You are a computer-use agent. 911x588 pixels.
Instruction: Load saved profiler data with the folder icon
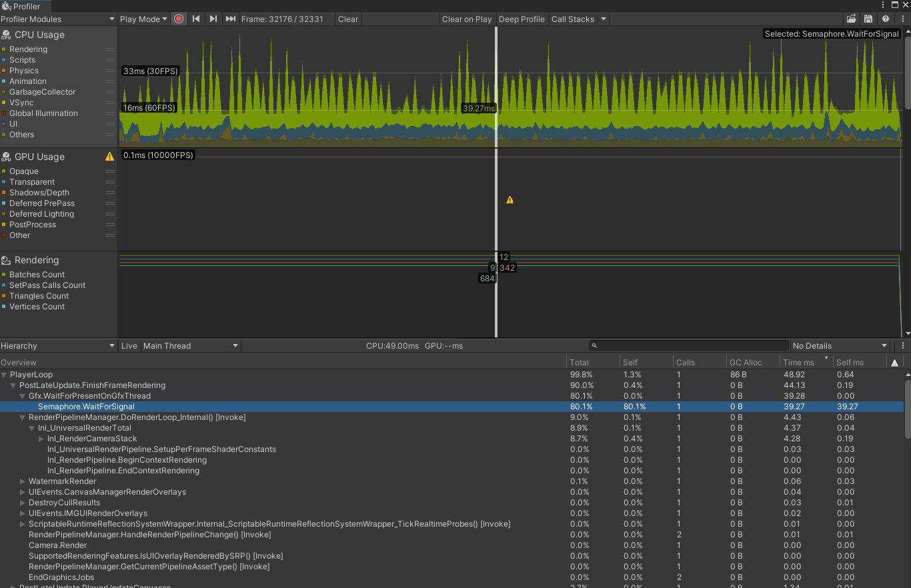click(x=851, y=19)
